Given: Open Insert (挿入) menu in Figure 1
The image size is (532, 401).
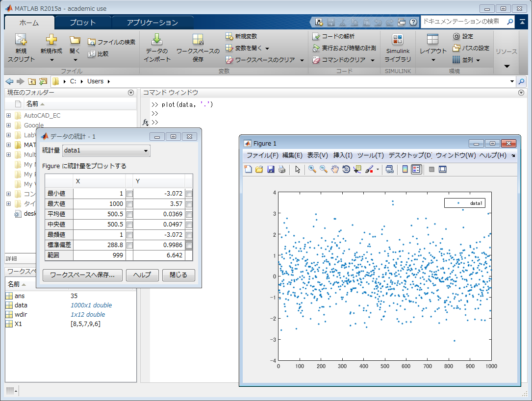Looking at the screenshot, I should [343, 155].
